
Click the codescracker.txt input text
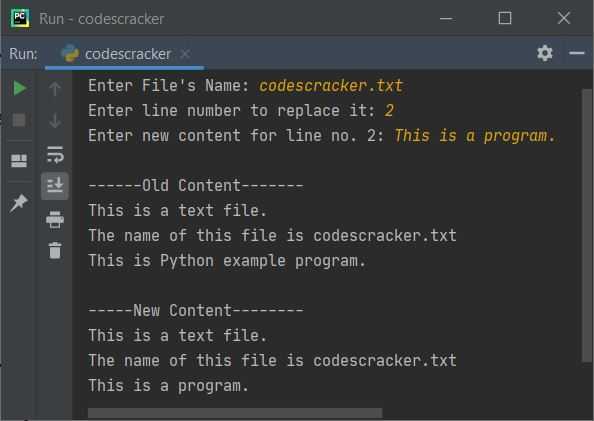(x=331, y=86)
